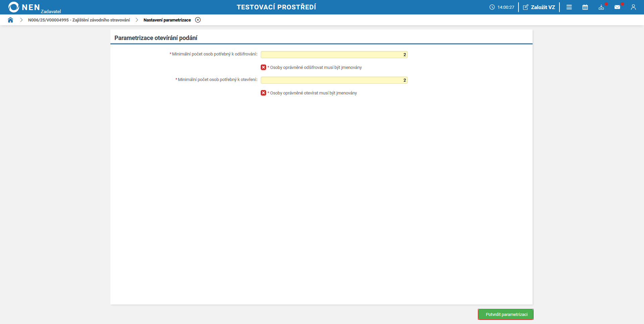Go home using the breadcrumb house icon
Image resolution: width=644 pixels, height=324 pixels.
coord(10,20)
